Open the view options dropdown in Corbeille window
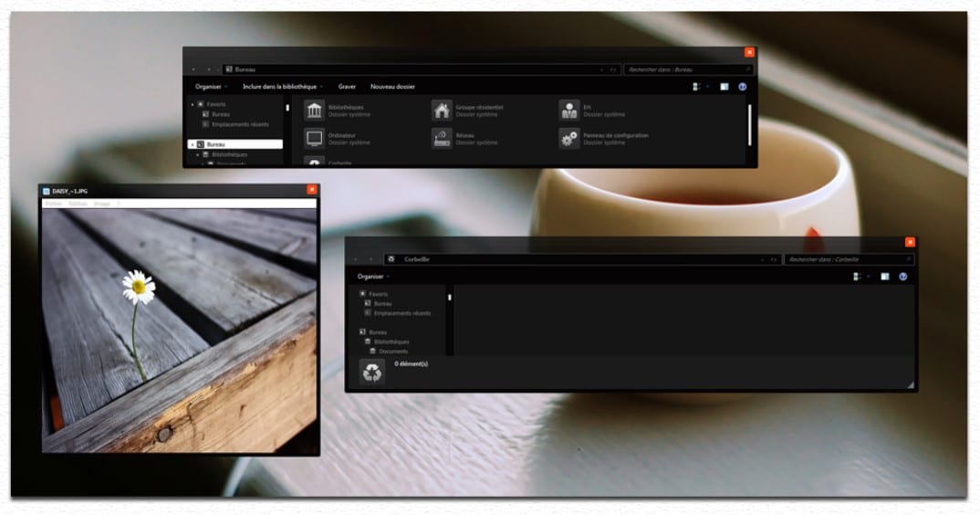980x515 pixels. (869, 277)
